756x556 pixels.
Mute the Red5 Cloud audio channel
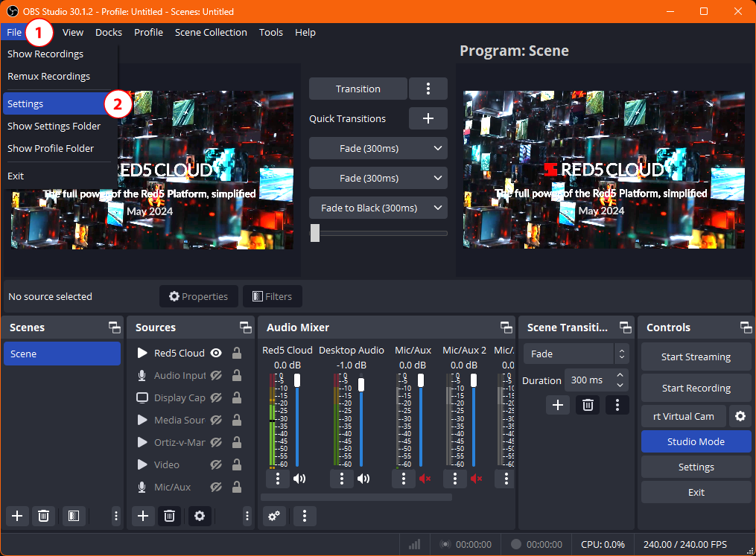(299, 479)
